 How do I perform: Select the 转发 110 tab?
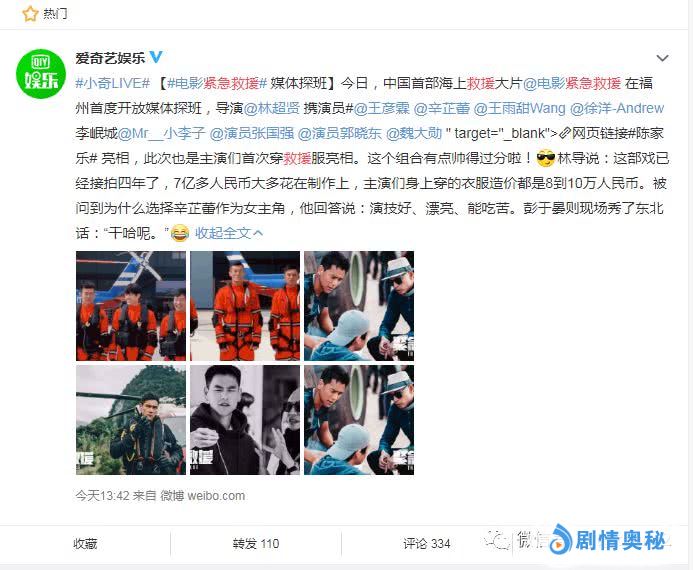tap(256, 543)
